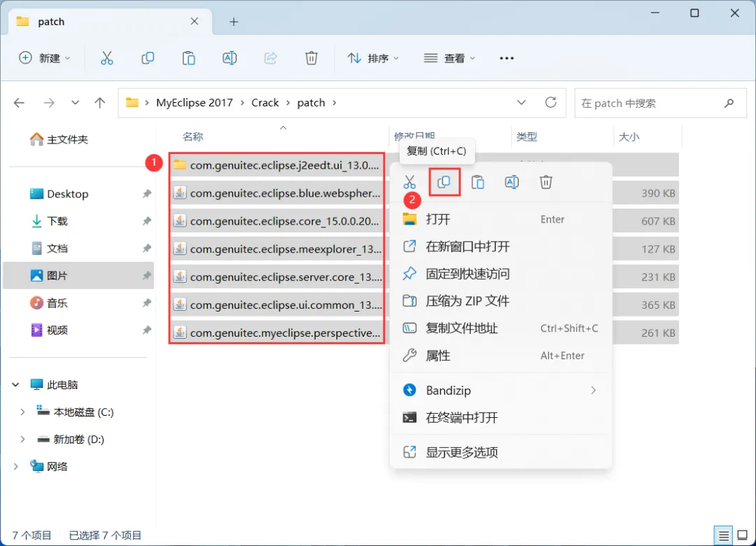
Task: Open the See more ellipsis toolbar menu
Action: tap(507, 58)
